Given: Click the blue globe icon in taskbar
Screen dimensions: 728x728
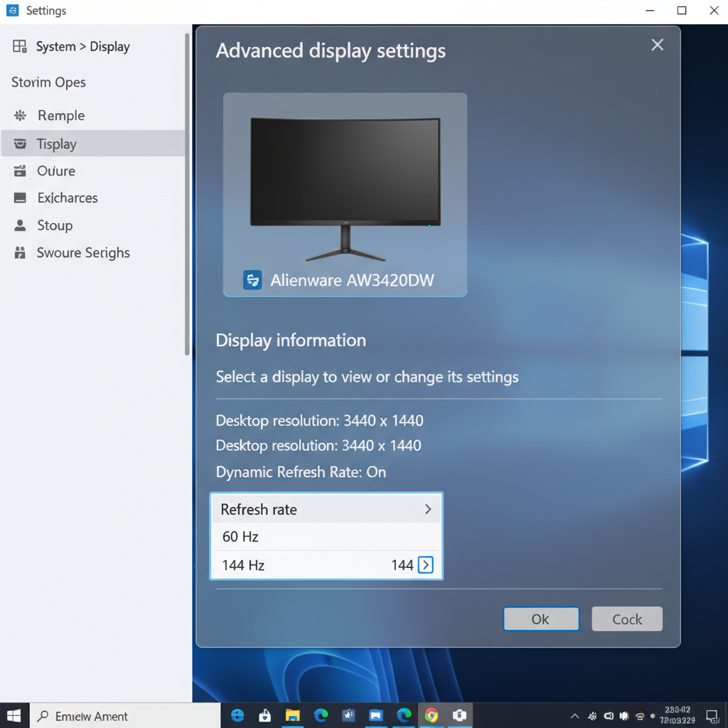Looking at the screenshot, I should (x=237, y=715).
